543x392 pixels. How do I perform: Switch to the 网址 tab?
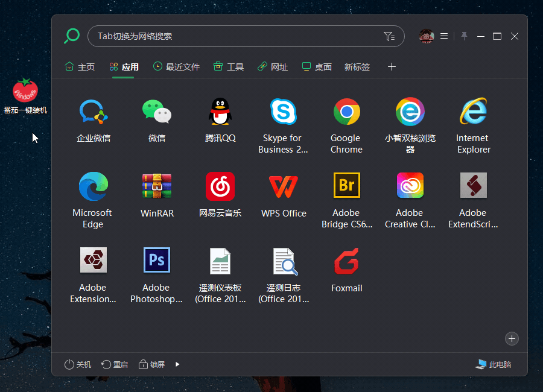pos(273,66)
